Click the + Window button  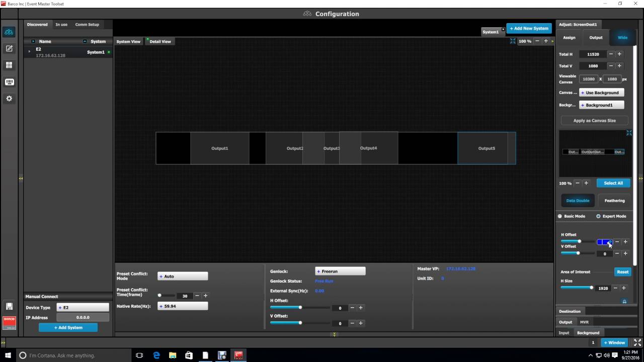pyautogui.click(x=614, y=342)
